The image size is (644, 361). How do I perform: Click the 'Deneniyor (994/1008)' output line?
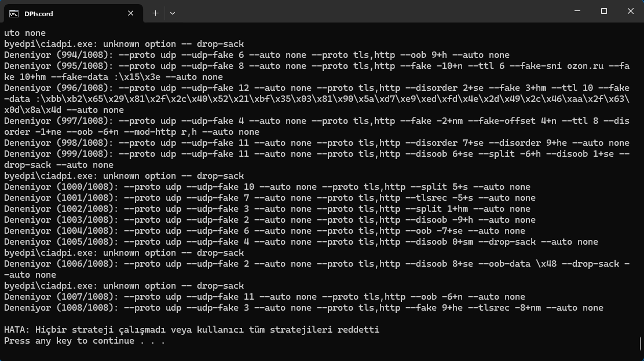click(x=257, y=54)
